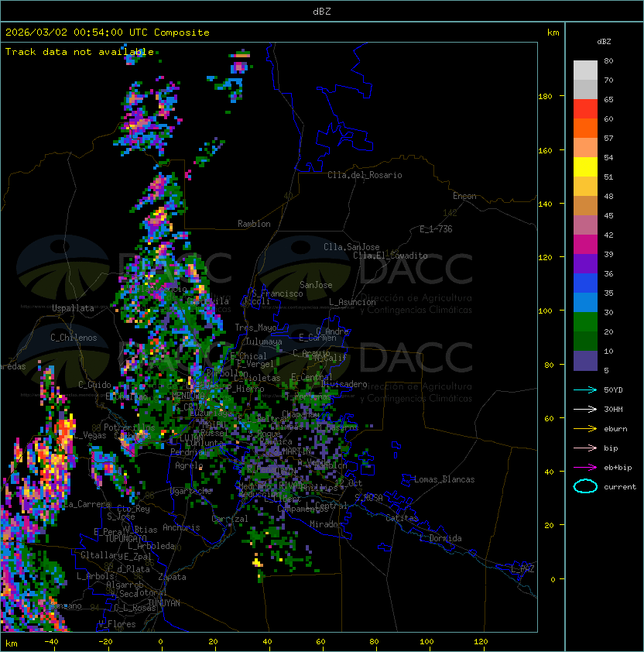The width and height of the screenshot is (644, 652).
Task: Click the 'C_Guido' place label
Action: tap(94, 385)
